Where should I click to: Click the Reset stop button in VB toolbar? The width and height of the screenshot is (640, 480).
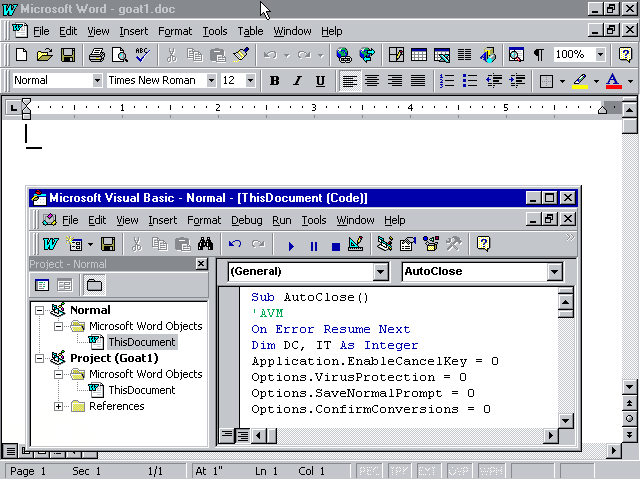click(336, 246)
